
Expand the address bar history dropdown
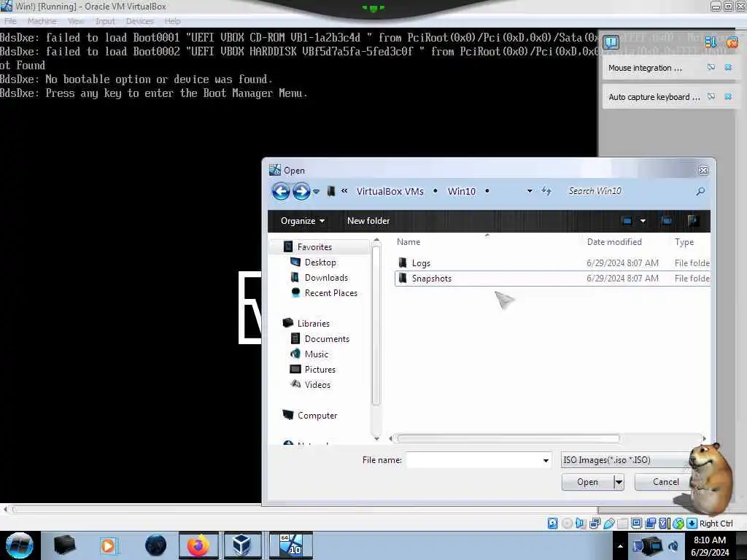click(530, 191)
